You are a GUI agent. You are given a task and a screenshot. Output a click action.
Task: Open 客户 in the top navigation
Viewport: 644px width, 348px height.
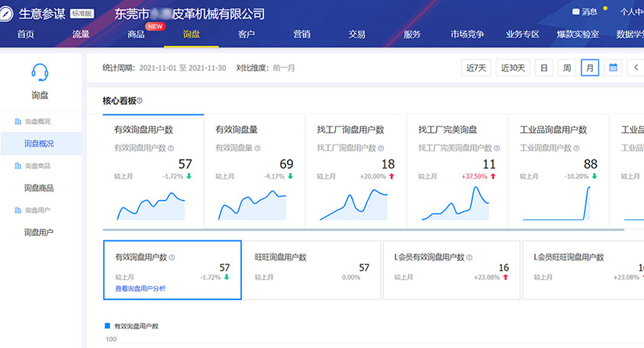246,34
